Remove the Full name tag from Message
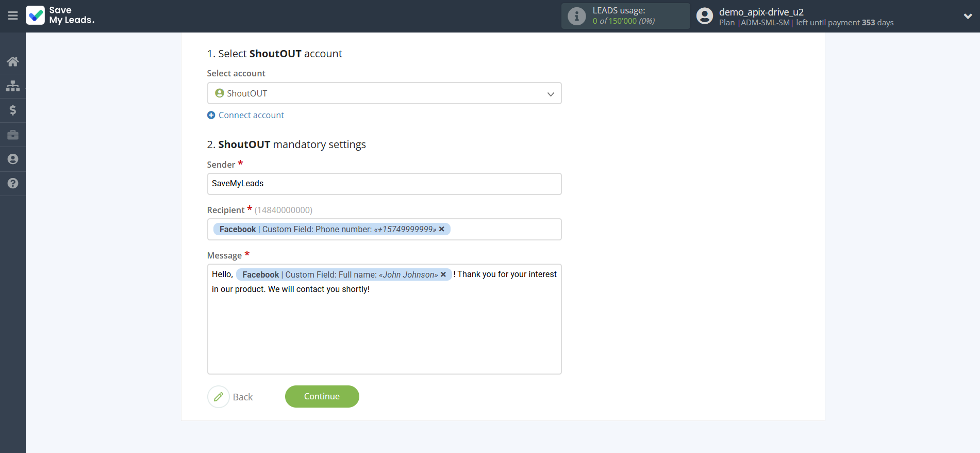The image size is (980, 453). (443, 274)
